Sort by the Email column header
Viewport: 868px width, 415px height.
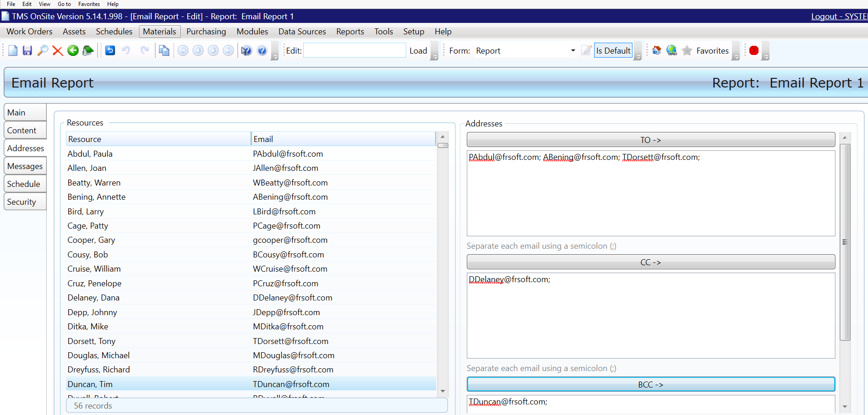pyautogui.click(x=344, y=139)
